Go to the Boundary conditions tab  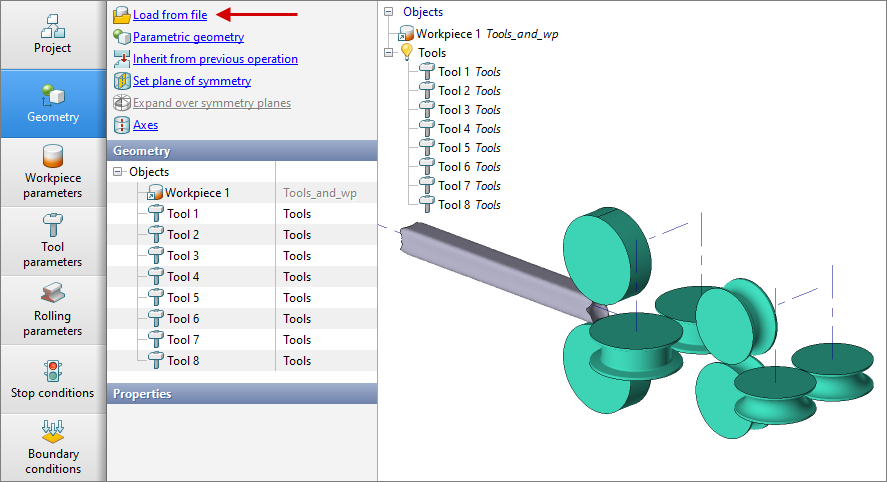pos(53,447)
